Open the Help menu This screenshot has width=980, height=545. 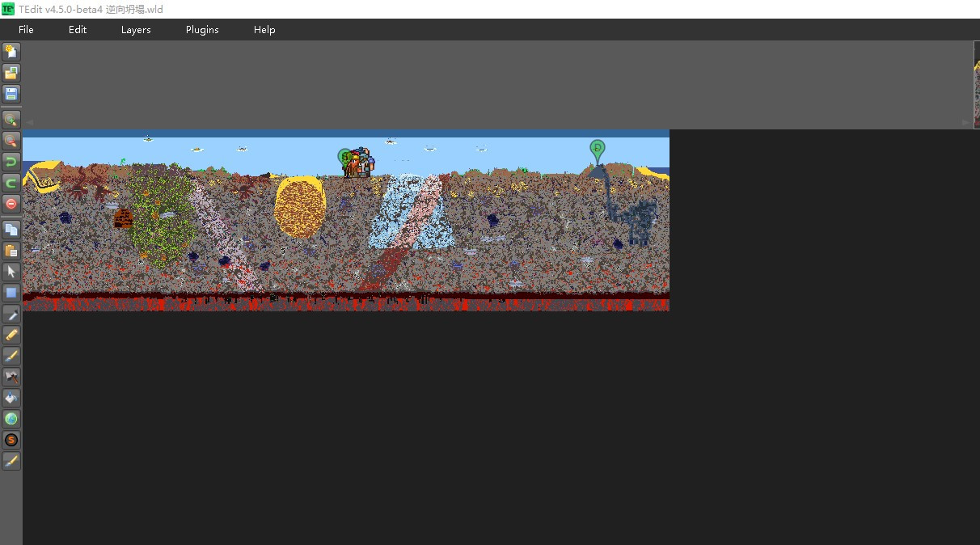coord(264,30)
